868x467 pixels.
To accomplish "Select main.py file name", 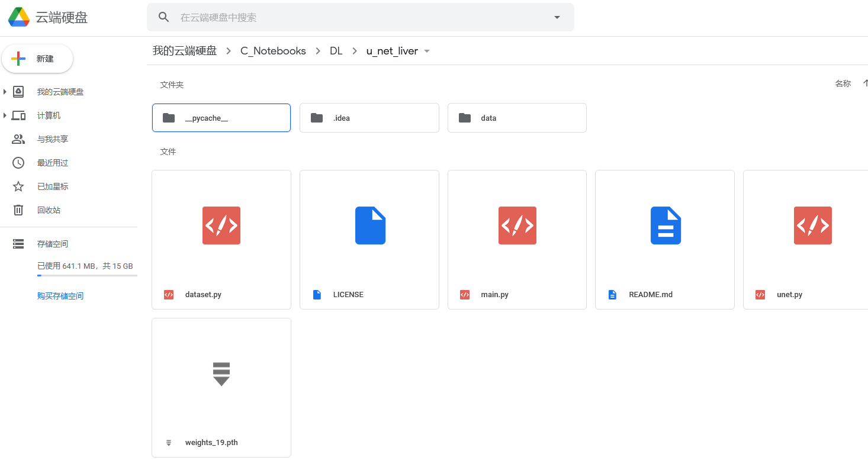I will coord(495,294).
